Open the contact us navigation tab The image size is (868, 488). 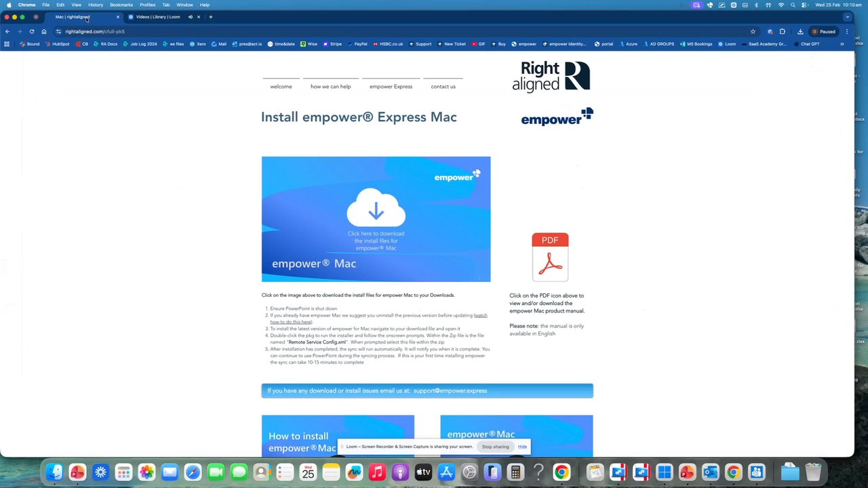pyautogui.click(x=443, y=86)
